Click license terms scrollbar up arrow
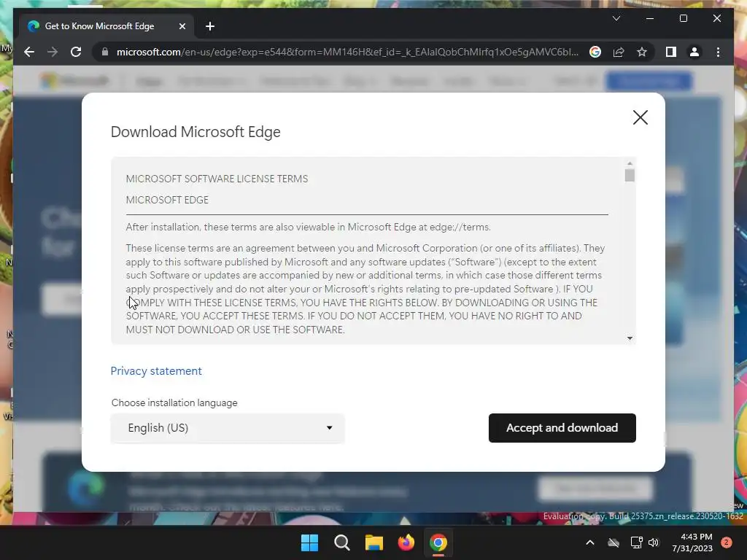The height and width of the screenshot is (560, 747). [630, 163]
